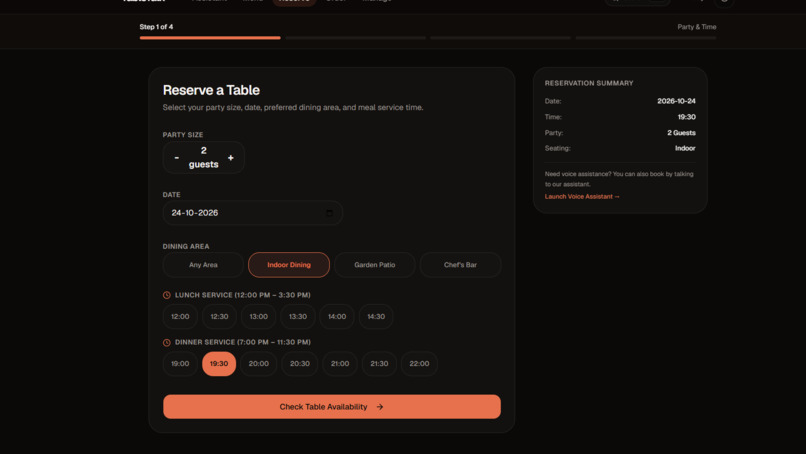Pick the 12:30 lunch time slot
Viewport: 806px width, 454px height.
(x=219, y=317)
